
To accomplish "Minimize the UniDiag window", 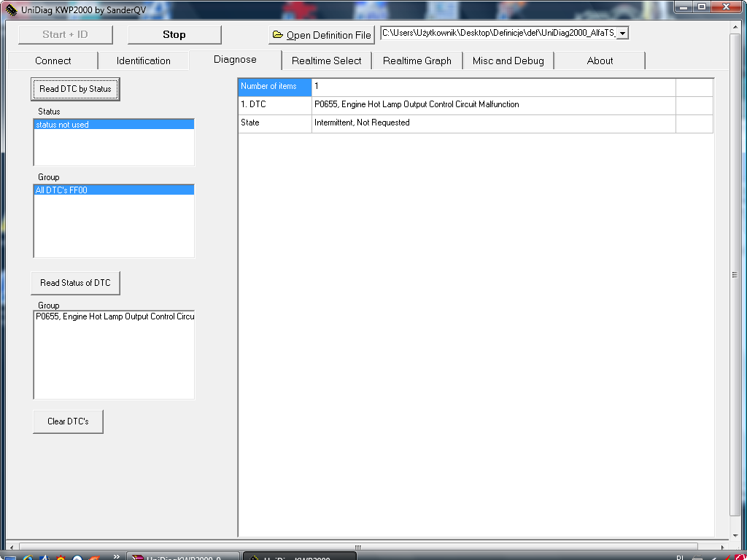I will [683, 7].
